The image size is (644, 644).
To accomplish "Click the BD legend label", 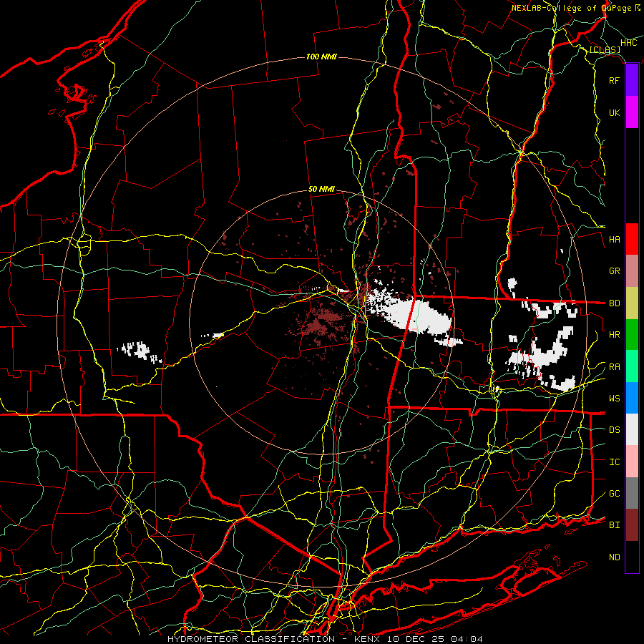I will pyautogui.click(x=615, y=303).
